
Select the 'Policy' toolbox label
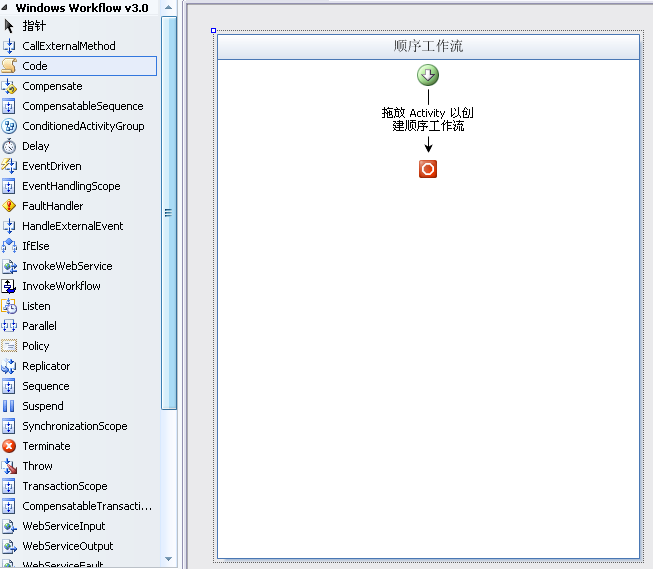point(36,346)
